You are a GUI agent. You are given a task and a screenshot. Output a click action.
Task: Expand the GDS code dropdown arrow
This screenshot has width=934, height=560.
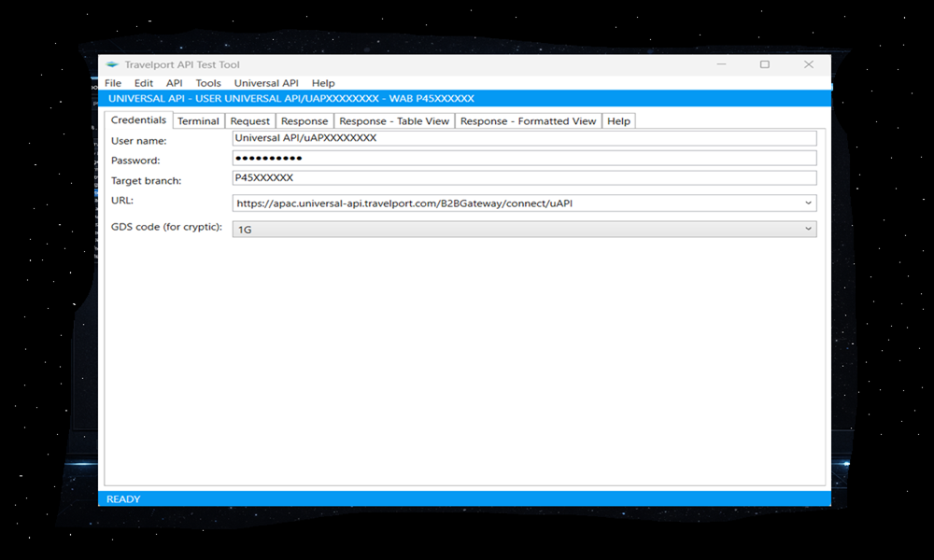[808, 229]
